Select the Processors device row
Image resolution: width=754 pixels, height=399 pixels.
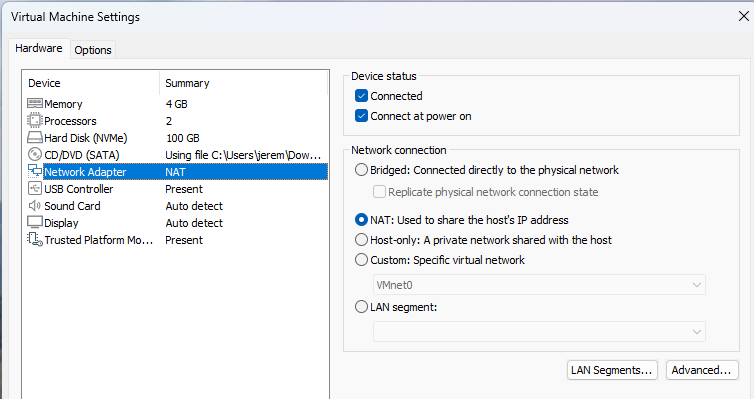(177, 121)
